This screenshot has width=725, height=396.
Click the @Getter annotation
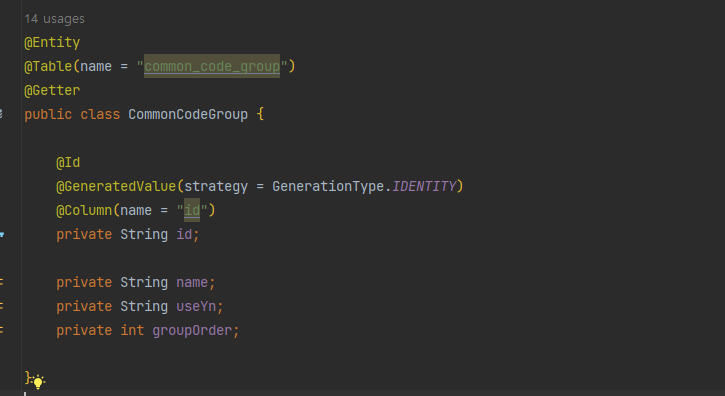point(52,90)
